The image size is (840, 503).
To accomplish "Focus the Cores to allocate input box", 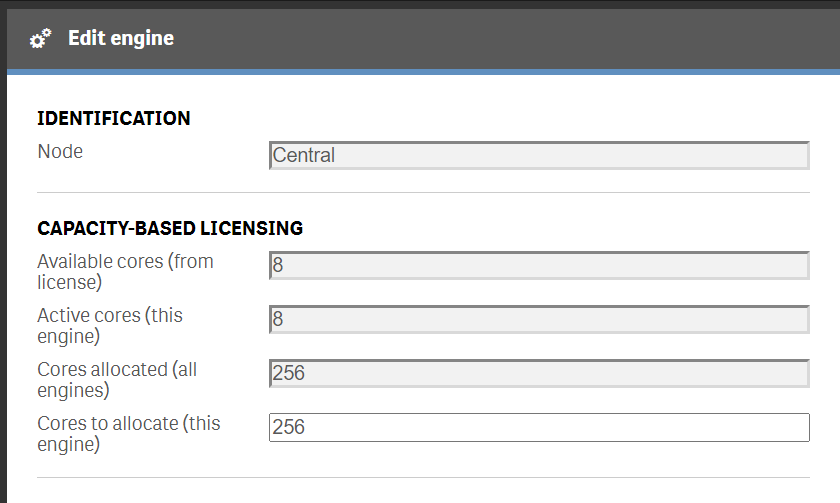I will coord(539,427).
